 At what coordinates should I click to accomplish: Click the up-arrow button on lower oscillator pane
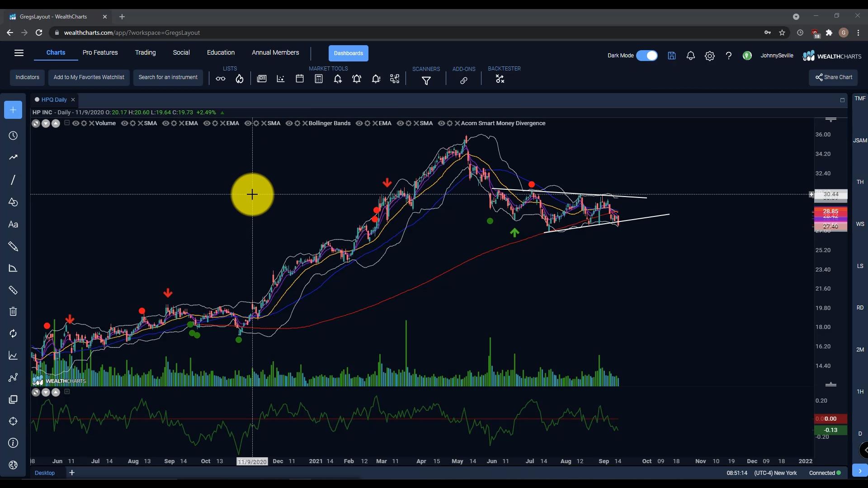(56, 392)
